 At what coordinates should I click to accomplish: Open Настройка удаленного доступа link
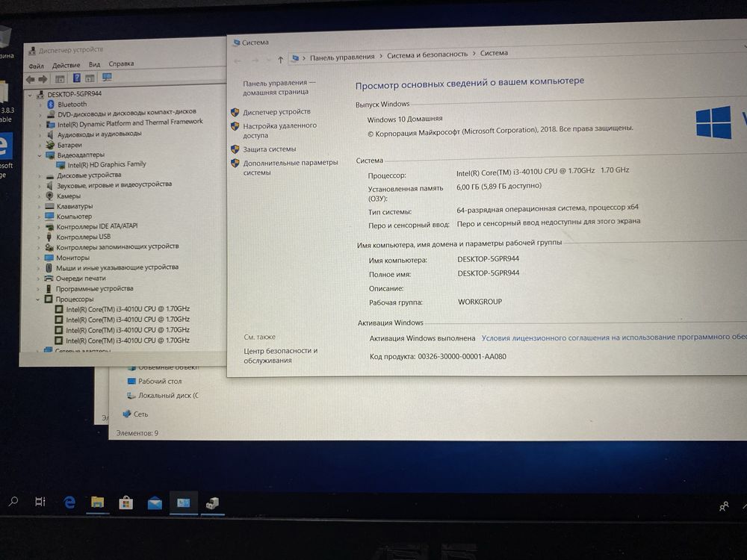(x=279, y=131)
